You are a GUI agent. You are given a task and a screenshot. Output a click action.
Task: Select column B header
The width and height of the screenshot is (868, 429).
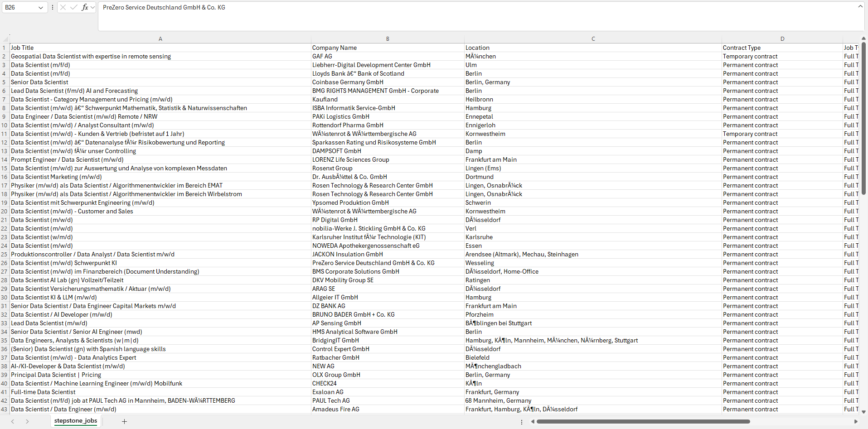click(388, 39)
